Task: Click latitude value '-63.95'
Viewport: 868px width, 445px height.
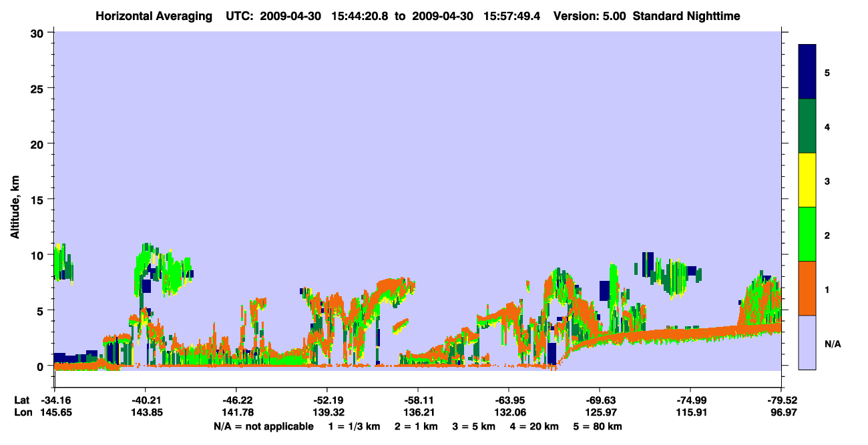Action: coord(509,400)
